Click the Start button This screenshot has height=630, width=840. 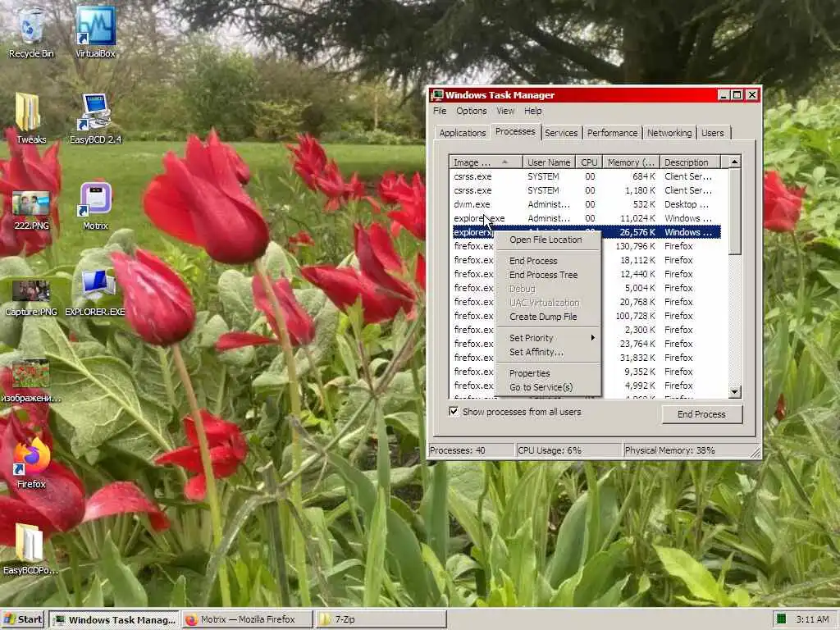(x=23, y=619)
